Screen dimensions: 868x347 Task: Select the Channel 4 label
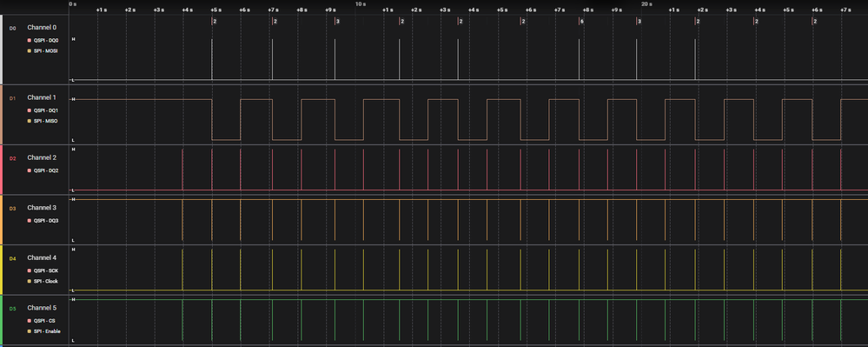click(x=42, y=257)
